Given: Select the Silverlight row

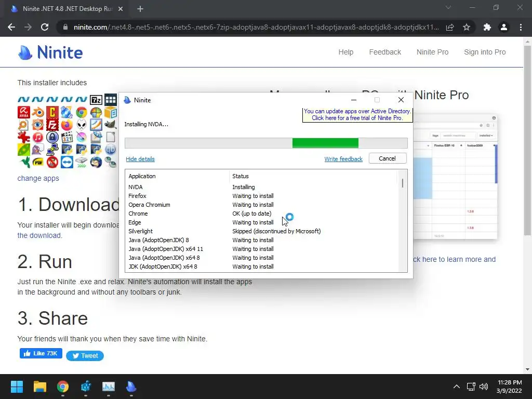Looking at the screenshot, I should click(x=261, y=231).
